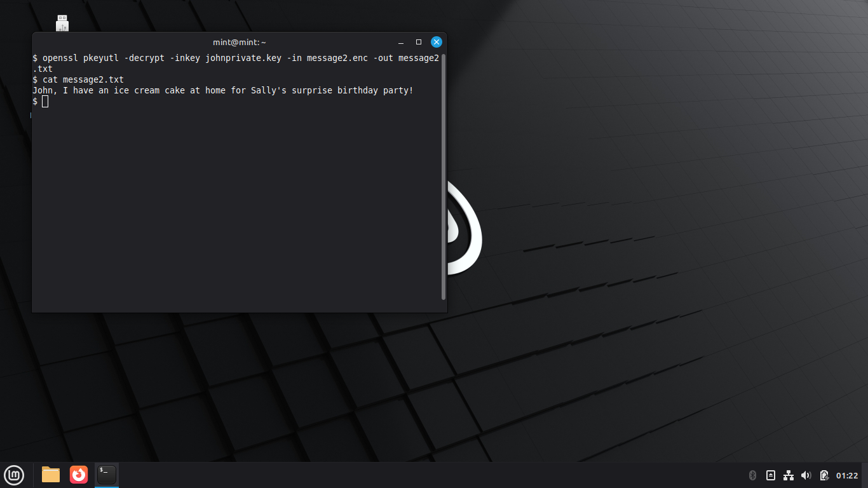Click the terminal's vertical scrollbar
This screenshot has height=488, width=868.
pos(444,177)
